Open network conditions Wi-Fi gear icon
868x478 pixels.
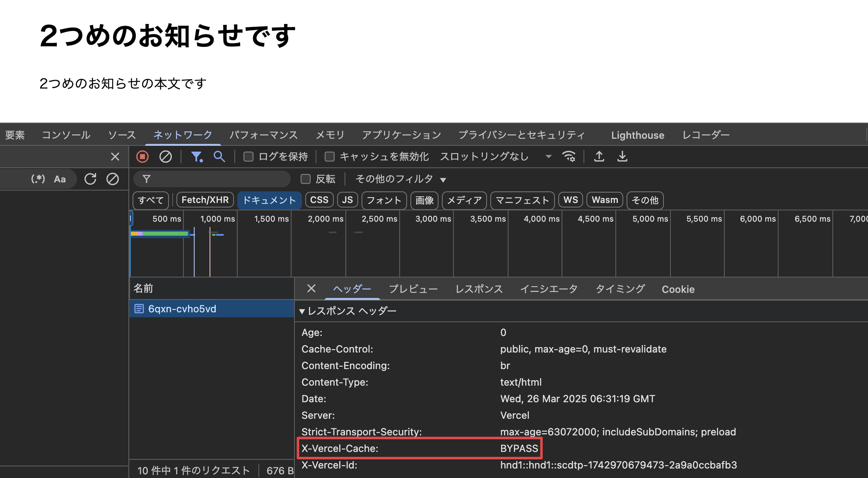[x=569, y=157]
